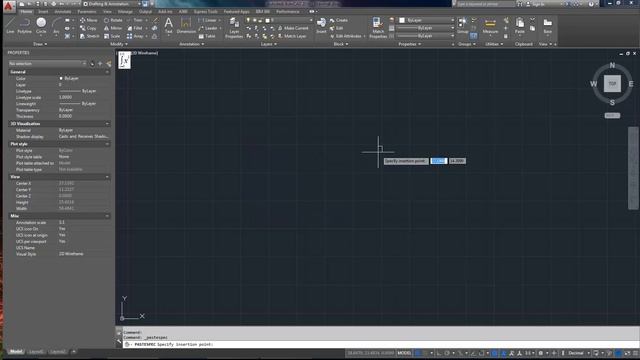The image size is (640, 360).
Task: Click the vertical navigation bar on right
Action: click(633, 168)
